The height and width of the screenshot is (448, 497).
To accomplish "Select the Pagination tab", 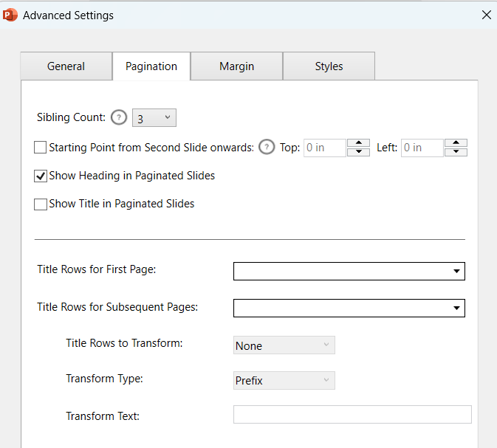I will (151, 66).
